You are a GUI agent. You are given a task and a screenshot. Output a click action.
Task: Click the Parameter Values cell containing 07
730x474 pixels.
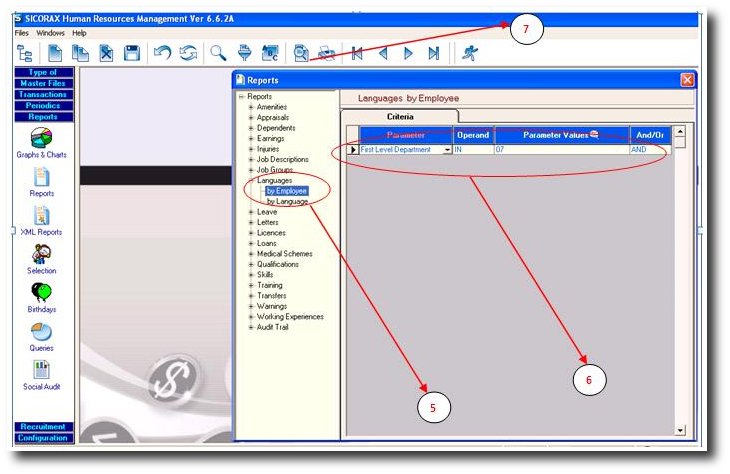(x=560, y=150)
